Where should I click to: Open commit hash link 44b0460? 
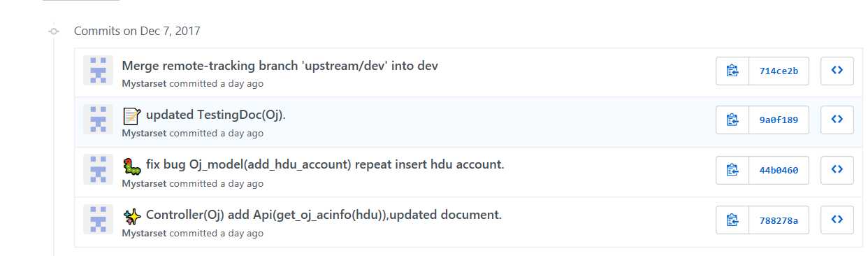click(779, 170)
